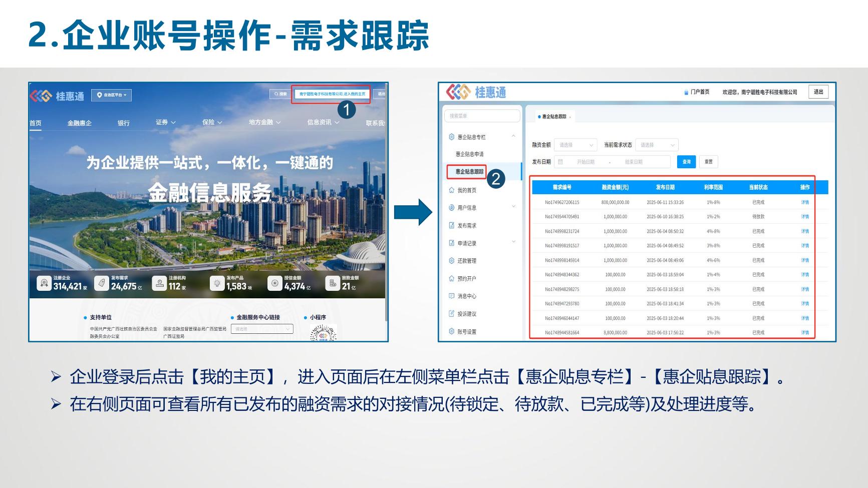Open the 自治区平台 location dropdown

click(111, 95)
